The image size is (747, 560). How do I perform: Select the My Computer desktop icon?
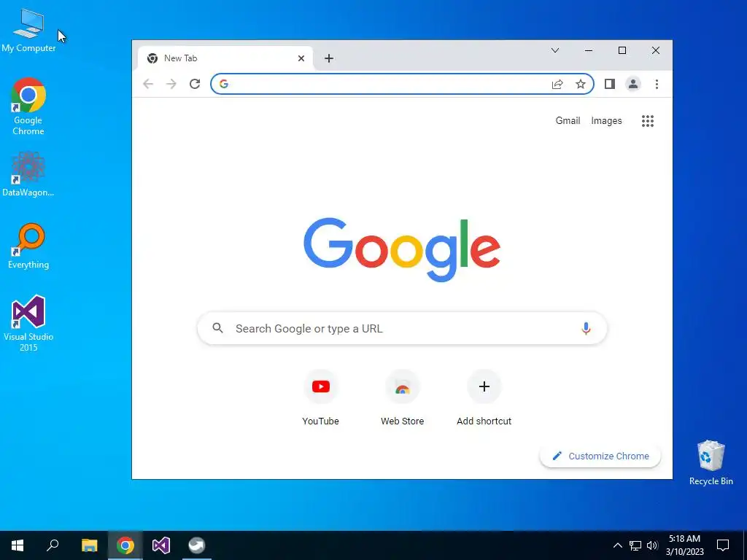pos(28,31)
